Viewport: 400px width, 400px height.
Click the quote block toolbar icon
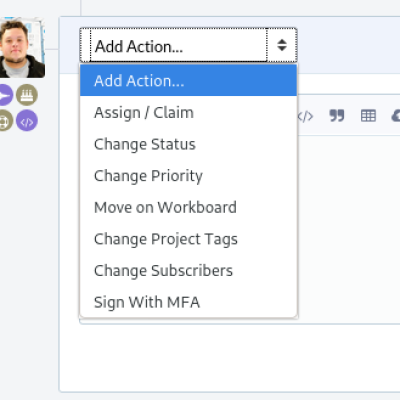coord(337,116)
